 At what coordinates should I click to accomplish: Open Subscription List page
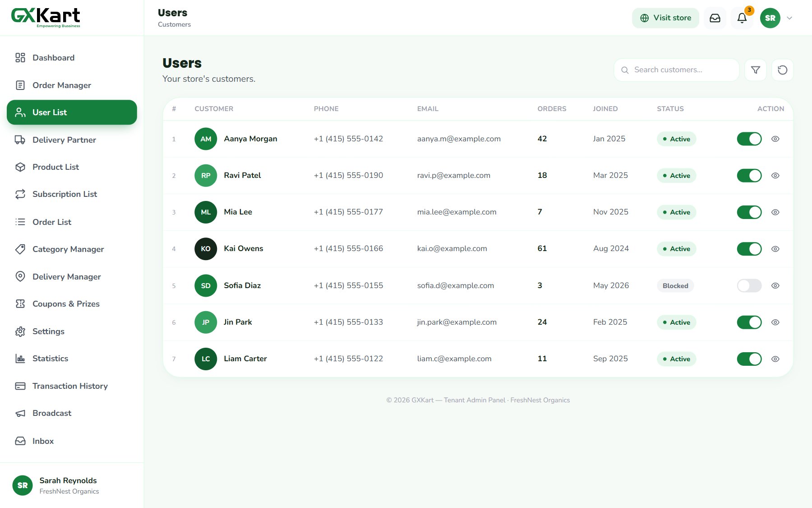pyautogui.click(x=72, y=194)
